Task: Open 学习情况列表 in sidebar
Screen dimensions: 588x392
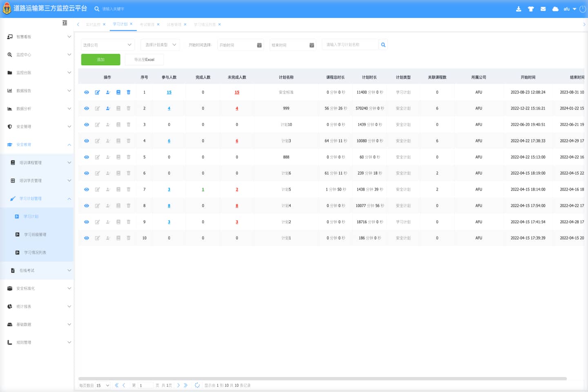Action: point(37,252)
